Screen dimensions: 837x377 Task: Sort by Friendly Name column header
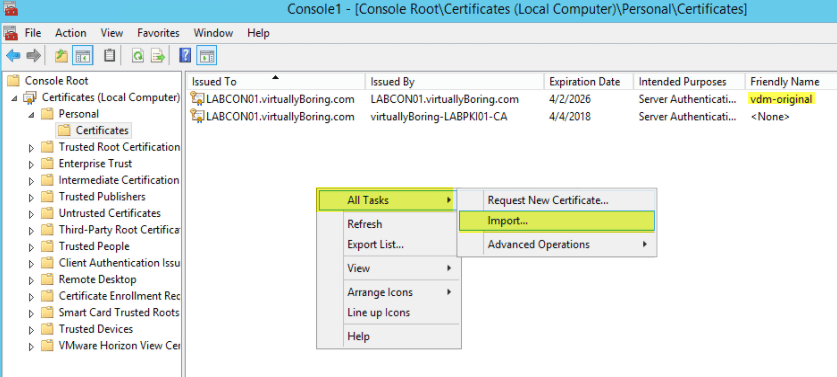(x=791, y=82)
